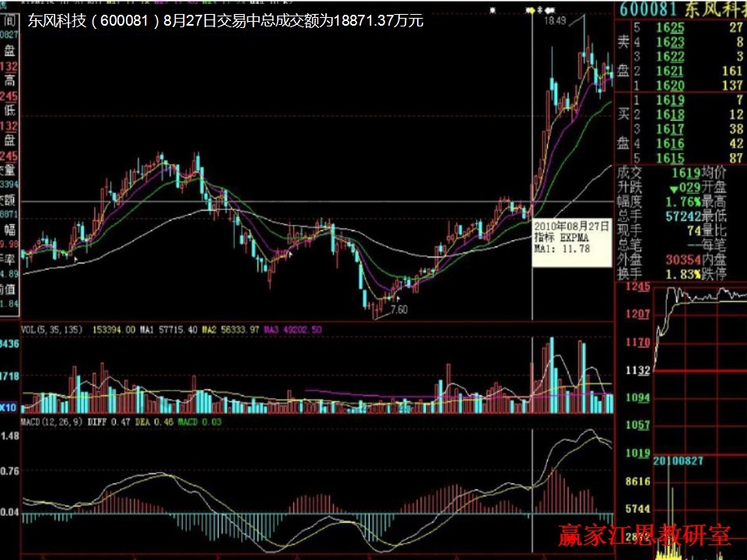Click the volume MA2 56333.97 value
This screenshot has width=747, height=560.
(230, 330)
